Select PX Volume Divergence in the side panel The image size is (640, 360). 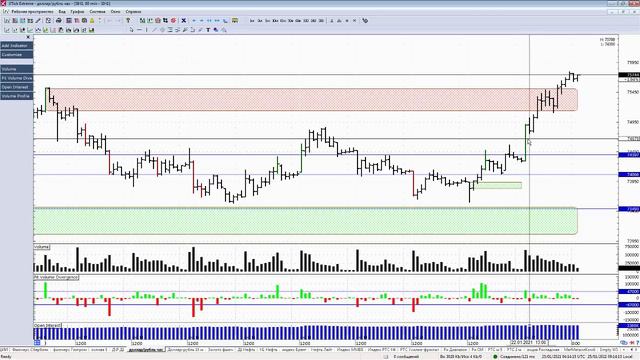[x=16, y=78]
